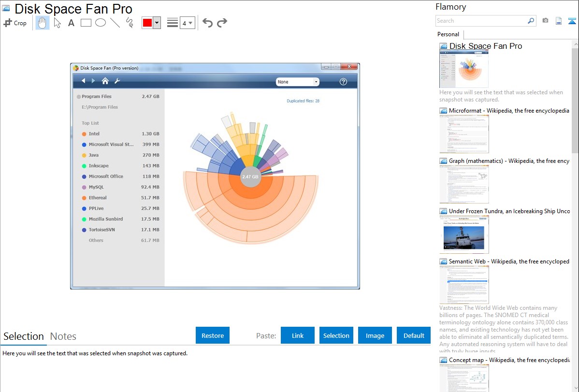Viewport: 579px width, 392px height.
Task: Open the None dropdown in Disk Space Fan
Action: (298, 82)
